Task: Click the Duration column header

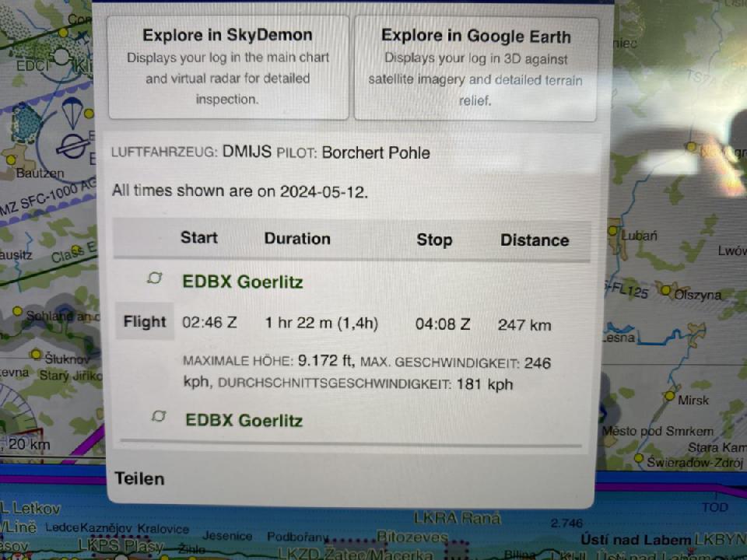Action: 297,238
